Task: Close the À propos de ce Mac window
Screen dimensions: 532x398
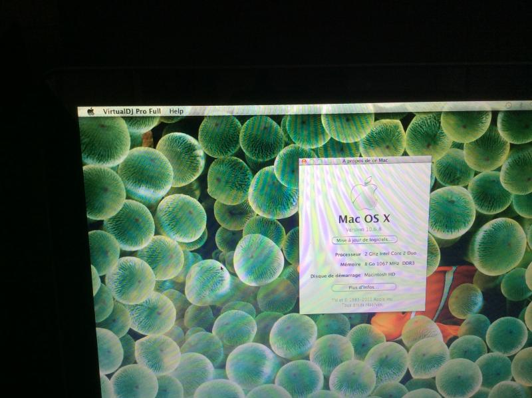Action: (304, 162)
